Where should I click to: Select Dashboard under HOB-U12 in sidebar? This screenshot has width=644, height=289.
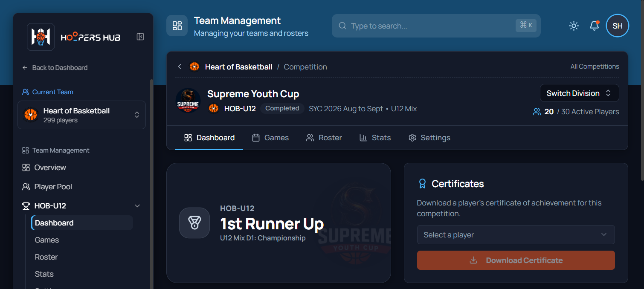[x=82, y=223]
